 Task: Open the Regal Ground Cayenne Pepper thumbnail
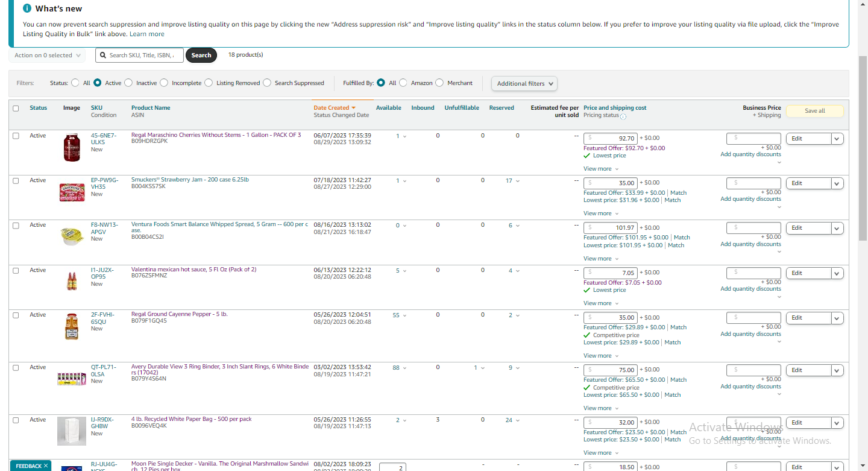coord(72,326)
